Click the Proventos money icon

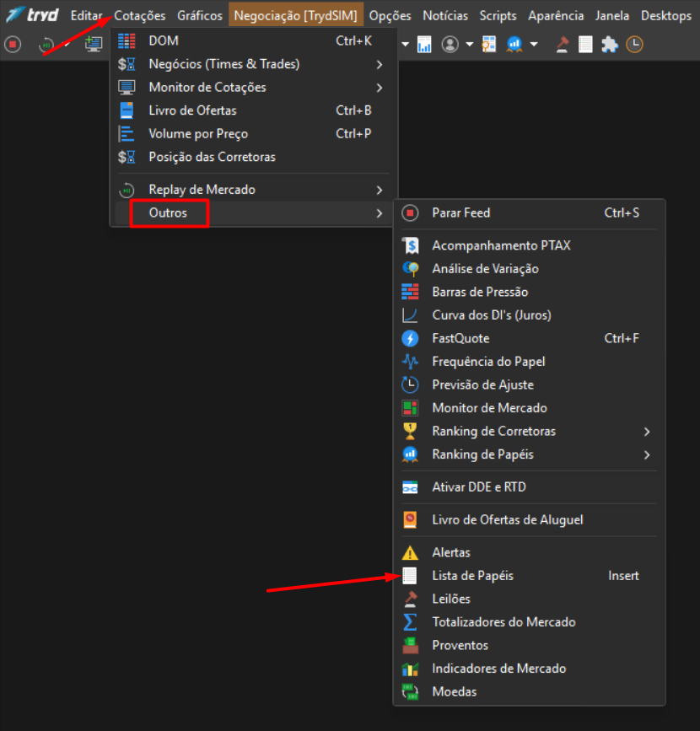[410, 646]
